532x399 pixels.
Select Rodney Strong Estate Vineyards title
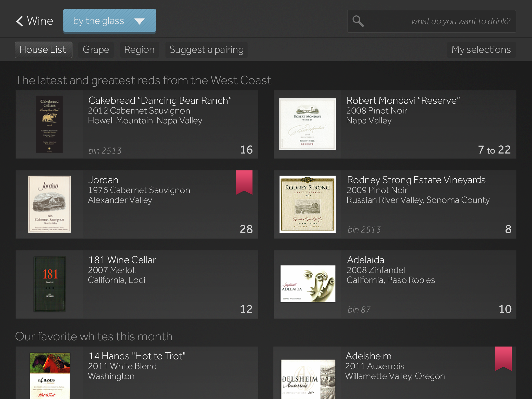(x=416, y=180)
